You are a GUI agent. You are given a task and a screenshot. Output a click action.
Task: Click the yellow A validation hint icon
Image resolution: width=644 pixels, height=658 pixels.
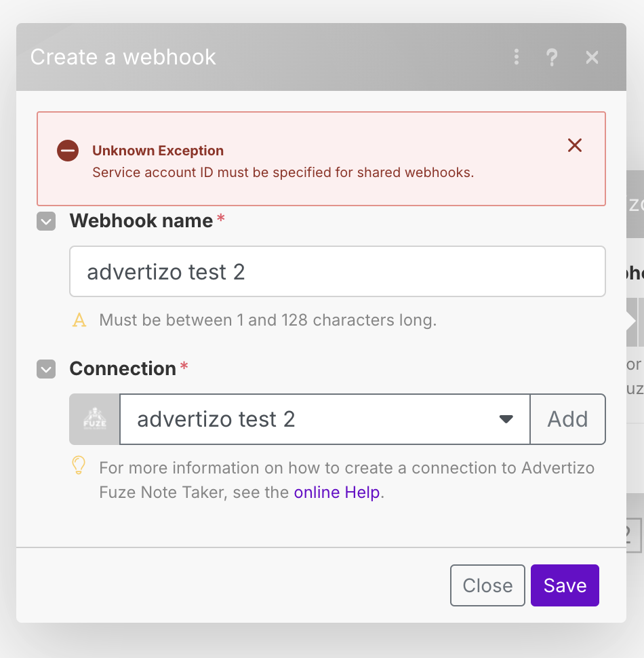[79, 320]
